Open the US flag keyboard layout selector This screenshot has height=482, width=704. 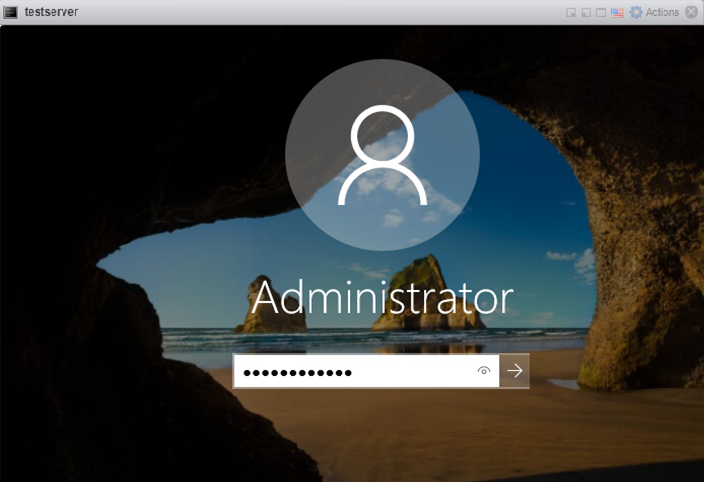[617, 13]
